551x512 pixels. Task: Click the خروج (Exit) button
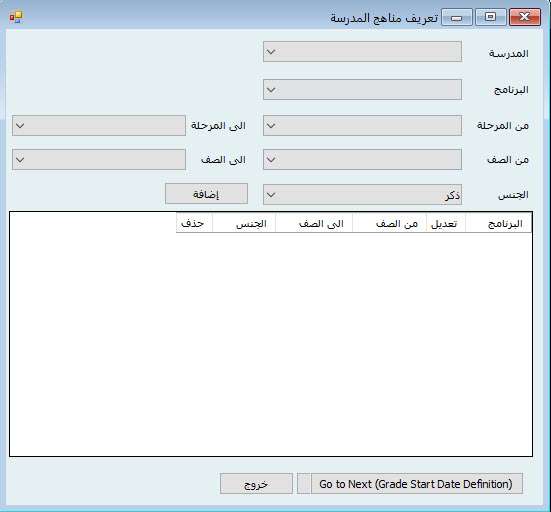(x=256, y=484)
